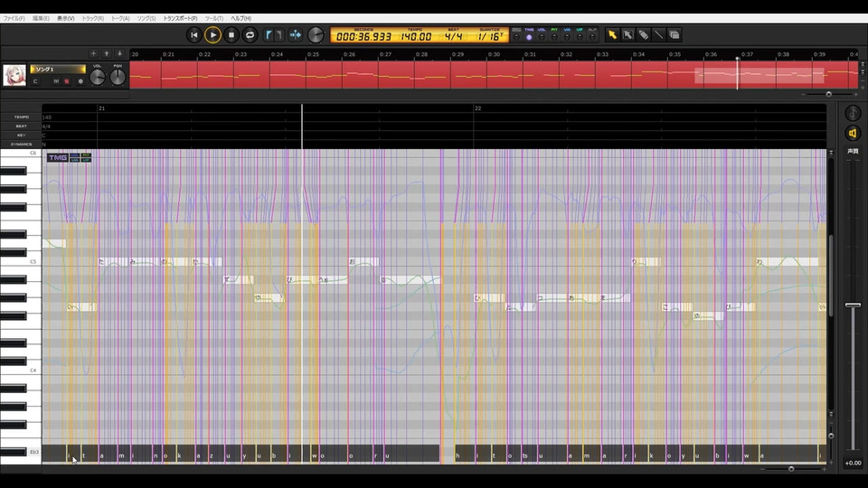868x488 pixels.
Task: Click the timeline ruler at 0:30
Action: coord(494,54)
